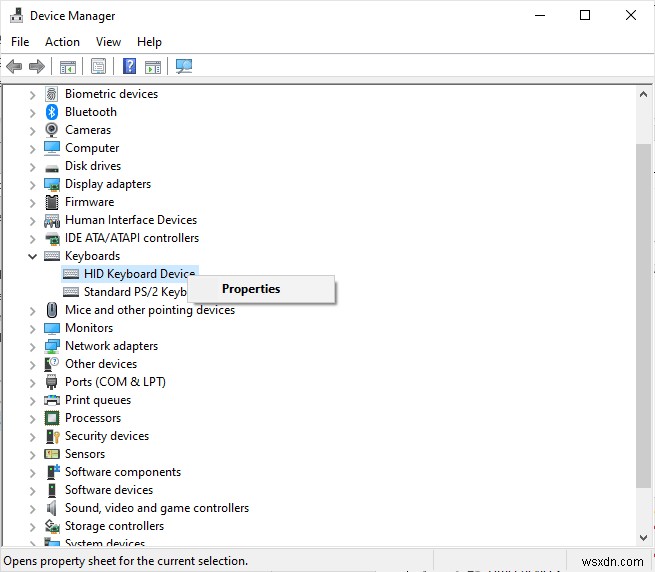Select the Processors label
Viewport: 655px width, 572px height.
93,418
